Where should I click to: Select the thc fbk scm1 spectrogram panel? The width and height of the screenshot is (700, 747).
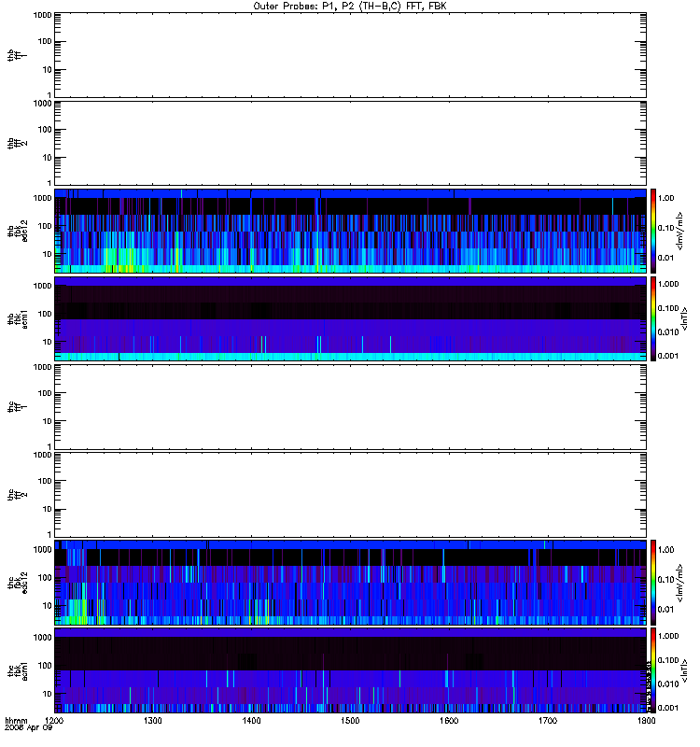coord(350,670)
